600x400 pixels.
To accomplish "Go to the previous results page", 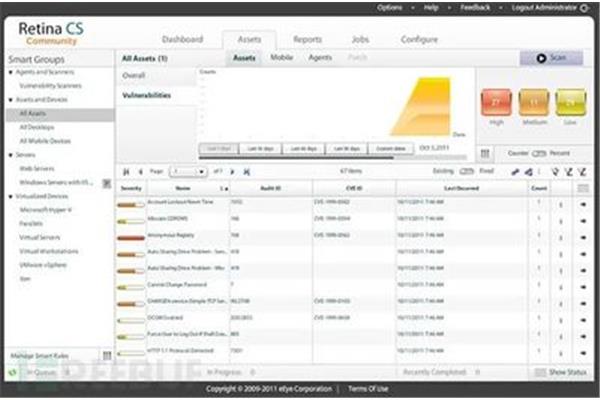I will 140,172.
